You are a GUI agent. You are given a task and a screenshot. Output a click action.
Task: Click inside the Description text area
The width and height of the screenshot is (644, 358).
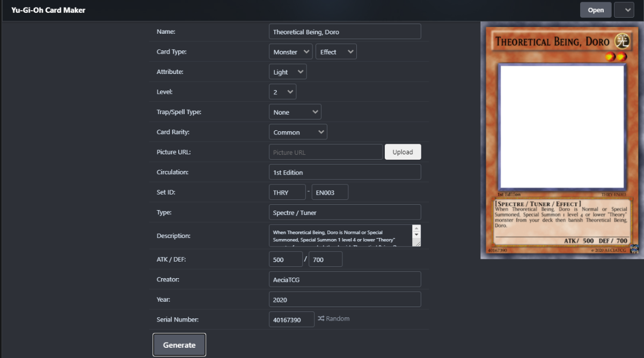(x=341, y=236)
